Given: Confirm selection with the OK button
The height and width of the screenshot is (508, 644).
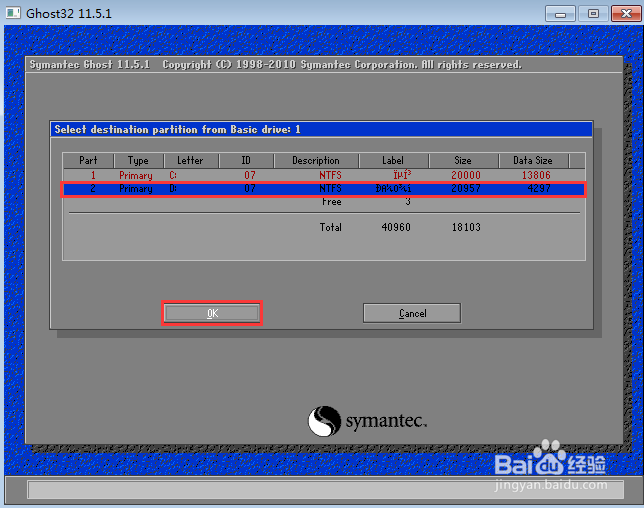Looking at the screenshot, I should [212, 313].
